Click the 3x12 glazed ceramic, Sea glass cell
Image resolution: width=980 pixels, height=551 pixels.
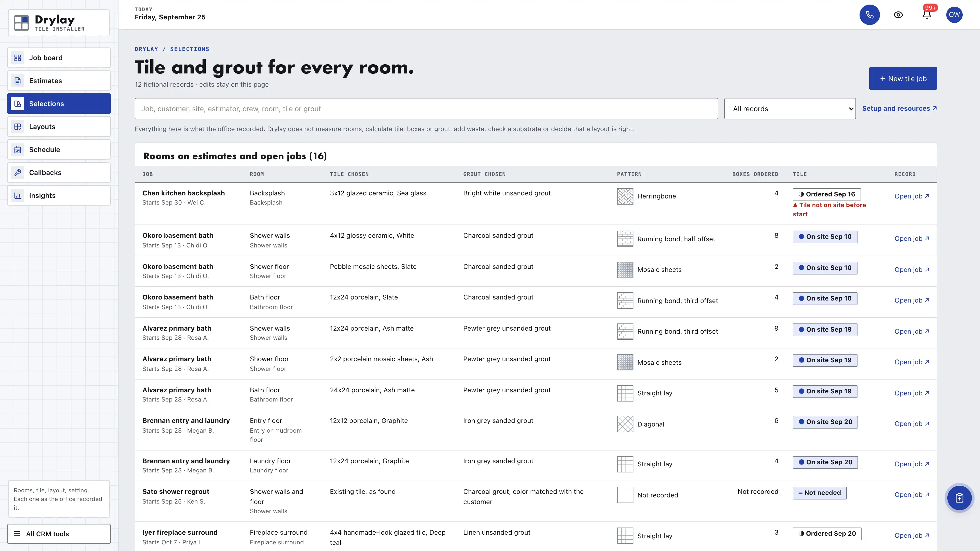pyautogui.click(x=378, y=193)
